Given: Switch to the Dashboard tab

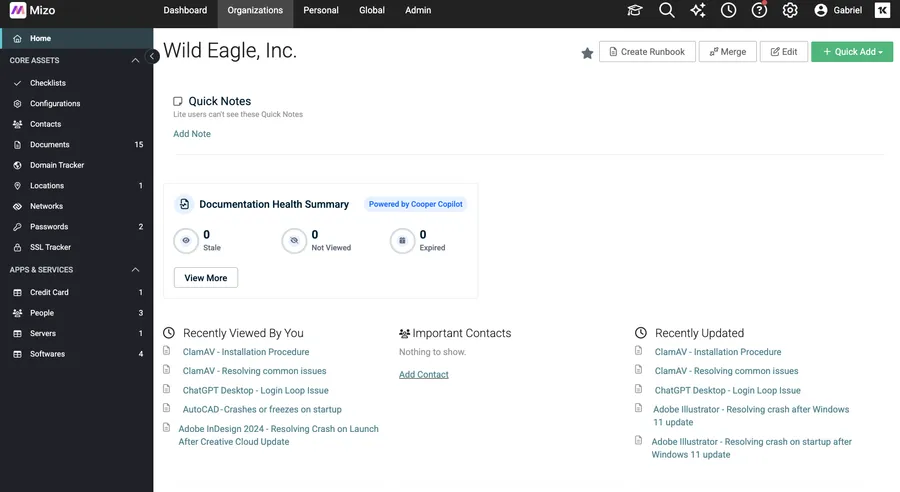Looking at the screenshot, I should (x=185, y=10).
